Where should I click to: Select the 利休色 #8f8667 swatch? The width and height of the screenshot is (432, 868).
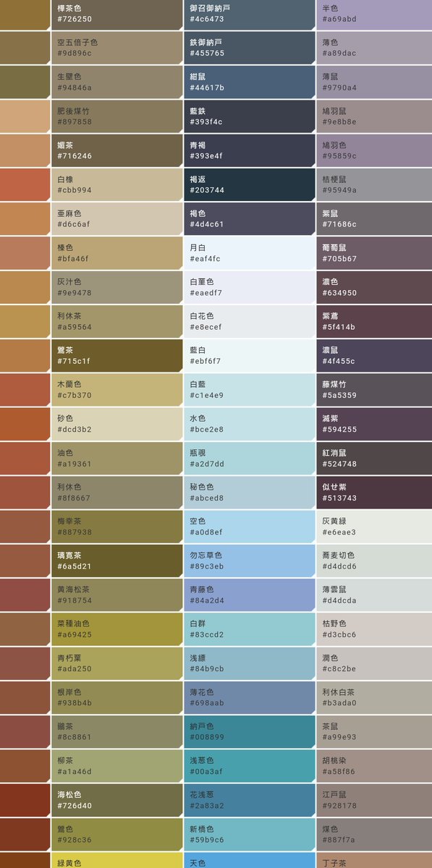coord(117,492)
